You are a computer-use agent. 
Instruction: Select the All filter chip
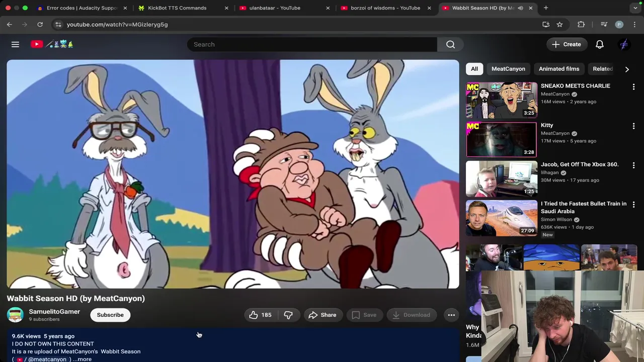474,69
